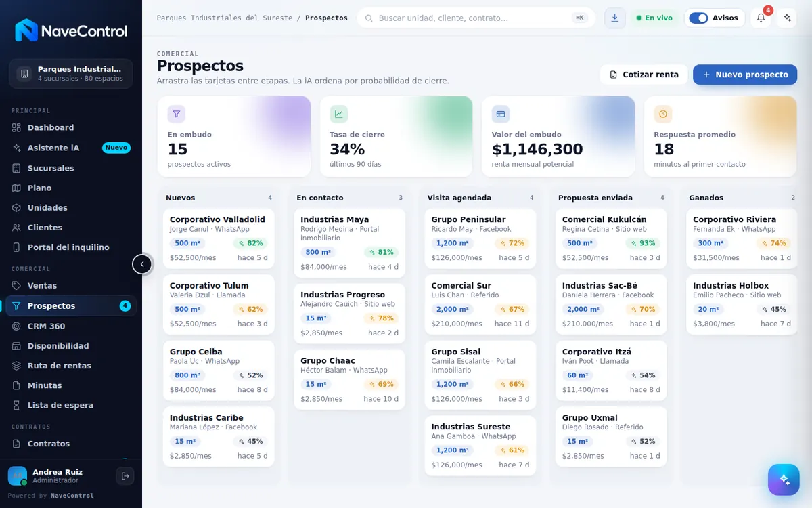Open the Parques Industriales organization switcher
This screenshot has height=508, width=812.
point(71,74)
